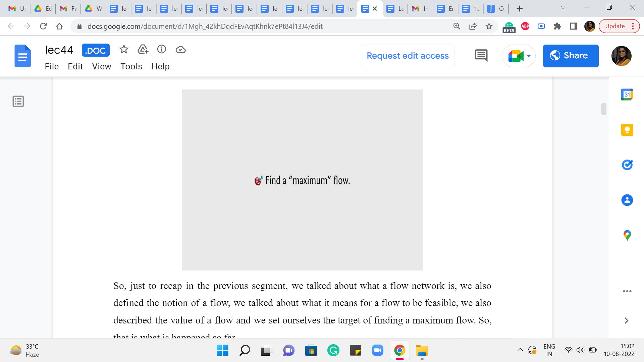Image resolution: width=644 pixels, height=362 pixels.
Task: Open the document details info icon
Action: tap(162, 50)
